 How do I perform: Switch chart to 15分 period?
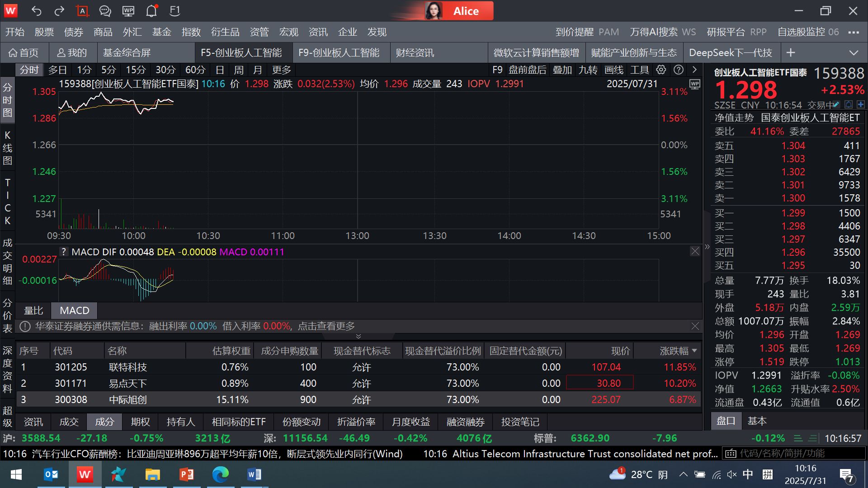pyautogui.click(x=136, y=70)
